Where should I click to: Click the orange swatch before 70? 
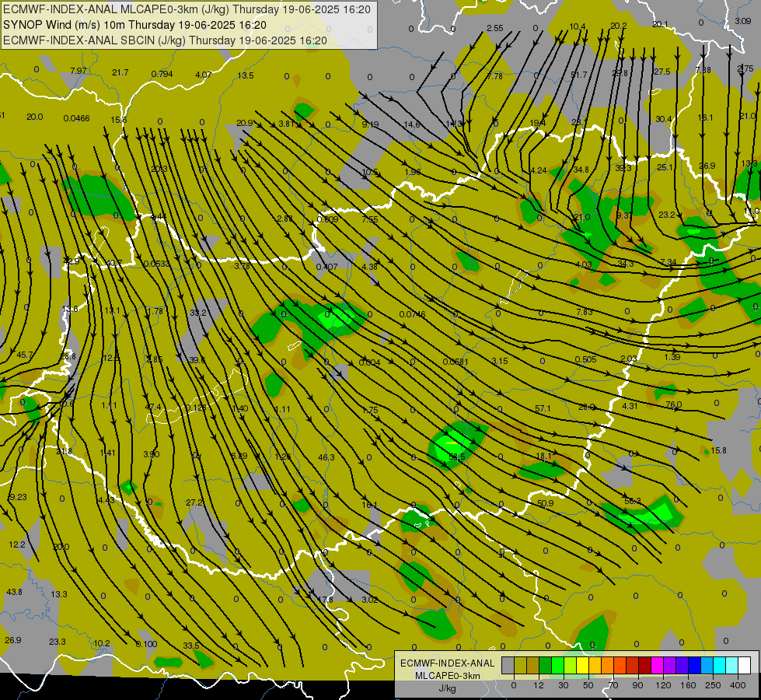tap(607, 666)
